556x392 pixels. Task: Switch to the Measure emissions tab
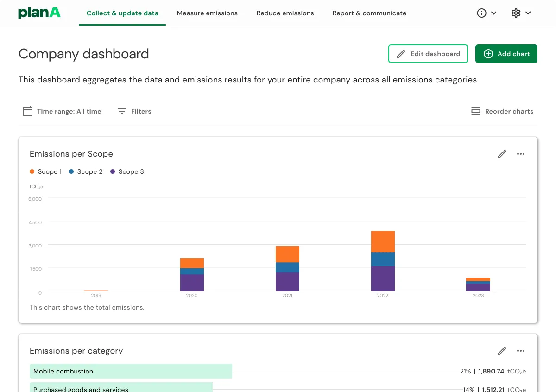click(x=207, y=13)
